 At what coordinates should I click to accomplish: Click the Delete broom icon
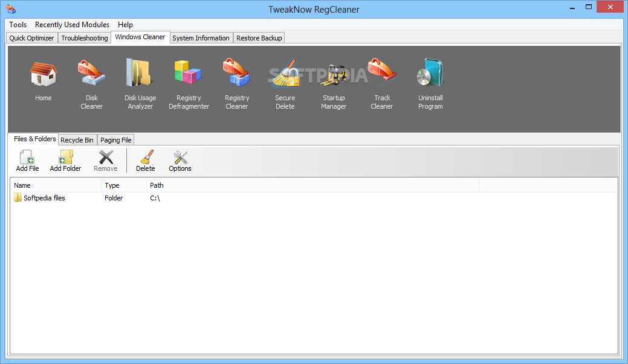point(146,157)
